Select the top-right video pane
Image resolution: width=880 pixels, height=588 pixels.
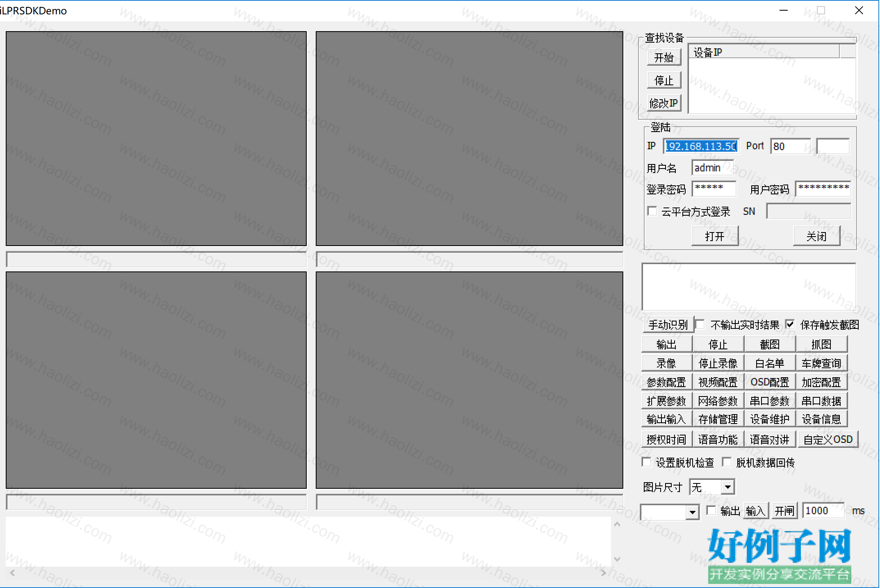point(470,139)
